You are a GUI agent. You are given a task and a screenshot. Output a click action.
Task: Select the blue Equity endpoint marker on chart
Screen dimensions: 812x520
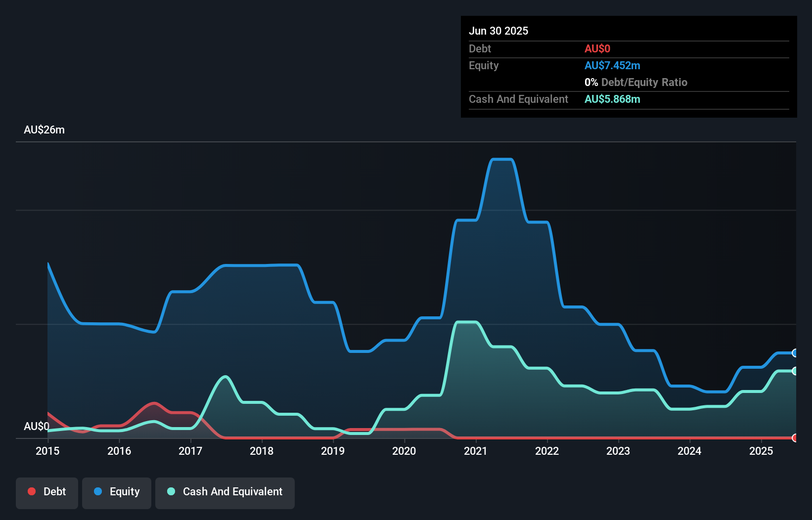(794, 352)
